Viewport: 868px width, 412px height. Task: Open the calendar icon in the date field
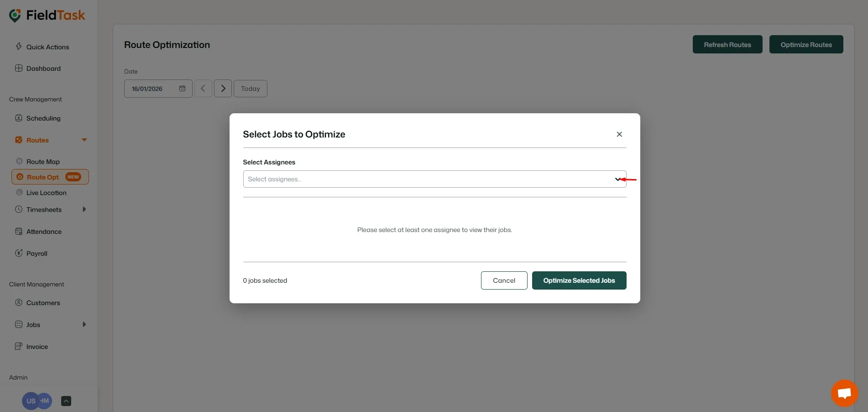[182, 88]
